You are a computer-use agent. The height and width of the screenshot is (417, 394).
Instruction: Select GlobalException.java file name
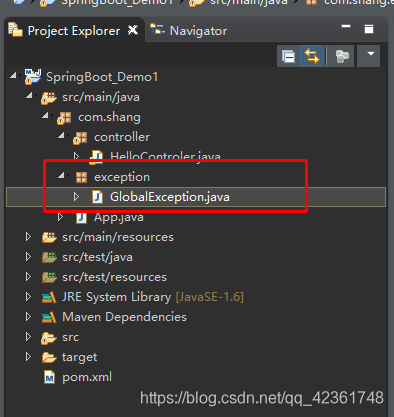tap(170, 197)
